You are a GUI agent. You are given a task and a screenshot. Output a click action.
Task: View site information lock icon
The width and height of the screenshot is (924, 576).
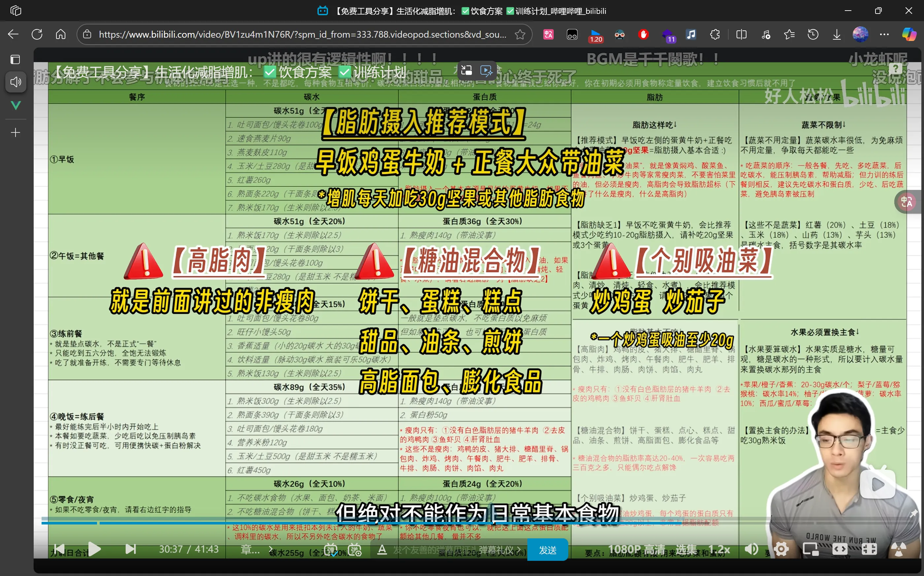tap(87, 34)
